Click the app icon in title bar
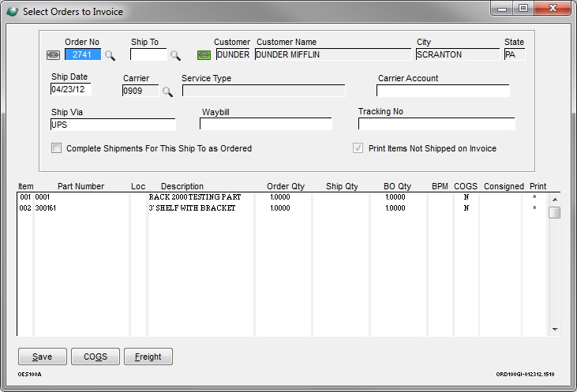577x392 pixels. coord(12,11)
